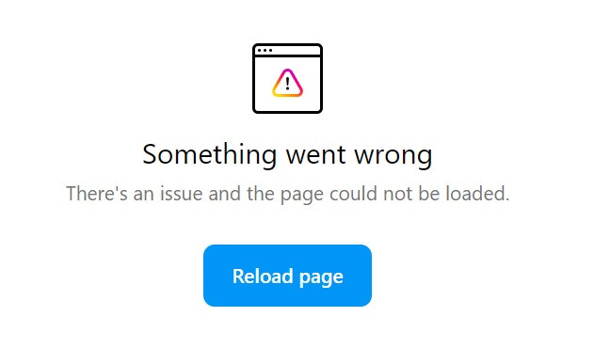Click the exclamation mark inside the triangle
This screenshot has width=594, height=364.
pos(287,84)
